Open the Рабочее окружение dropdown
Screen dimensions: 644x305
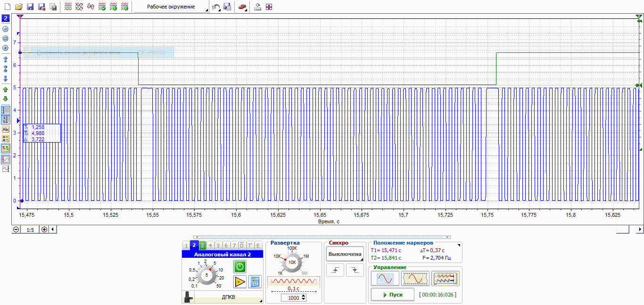[x=171, y=7]
